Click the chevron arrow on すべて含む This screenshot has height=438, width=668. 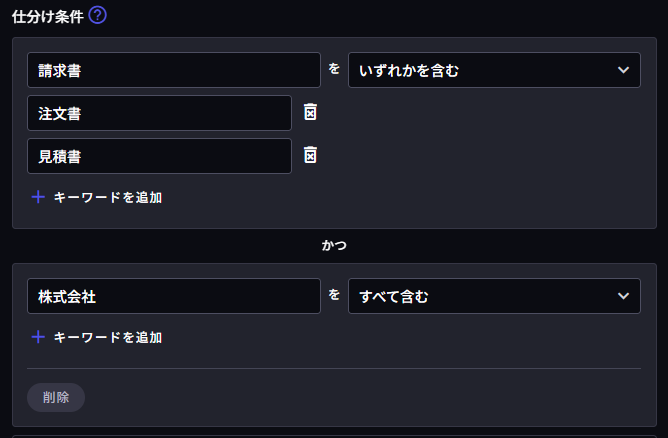624,296
